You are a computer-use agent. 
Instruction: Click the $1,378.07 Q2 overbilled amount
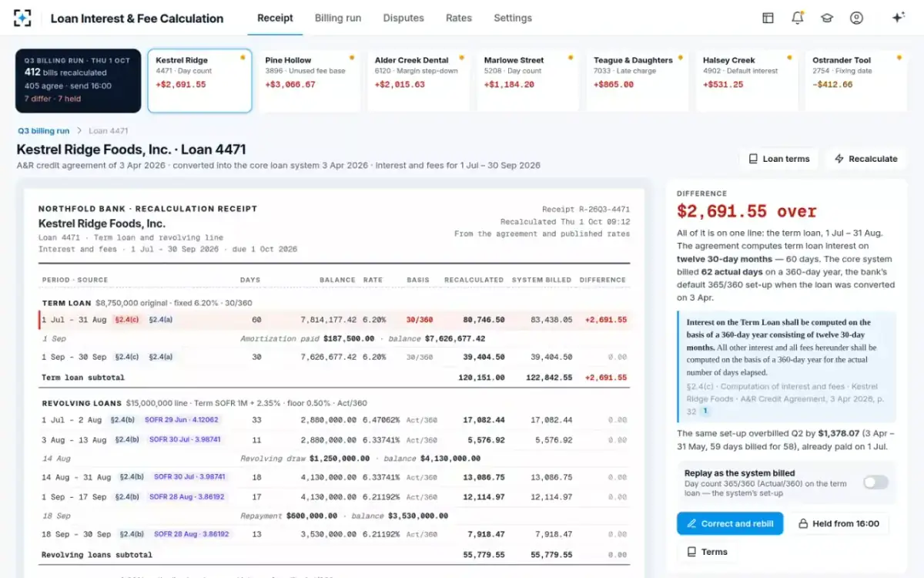tap(840, 434)
